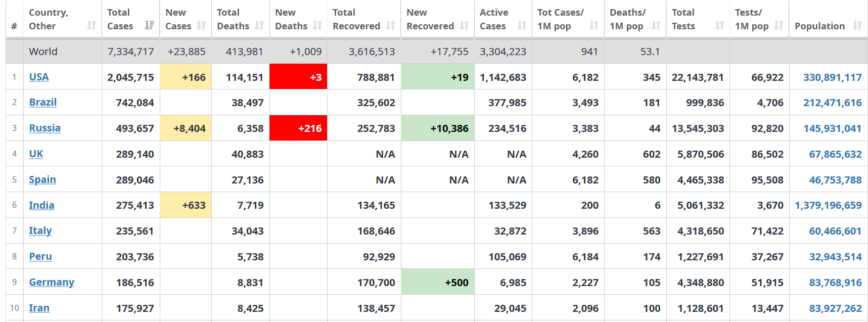Screen dimensions: 868x322
Task: Click the yellow USA new cases cell +166
Action: tap(186, 77)
